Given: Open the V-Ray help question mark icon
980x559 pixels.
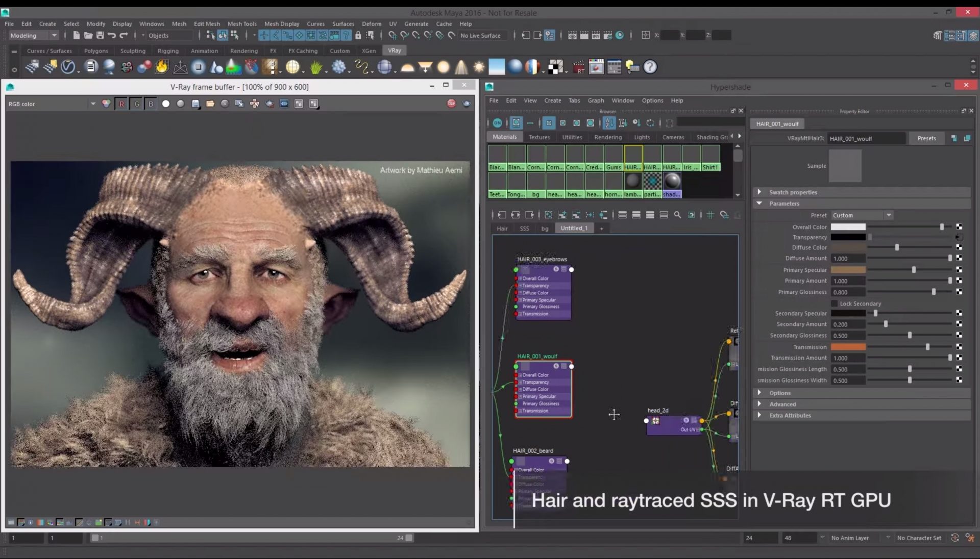Looking at the screenshot, I should point(650,67).
